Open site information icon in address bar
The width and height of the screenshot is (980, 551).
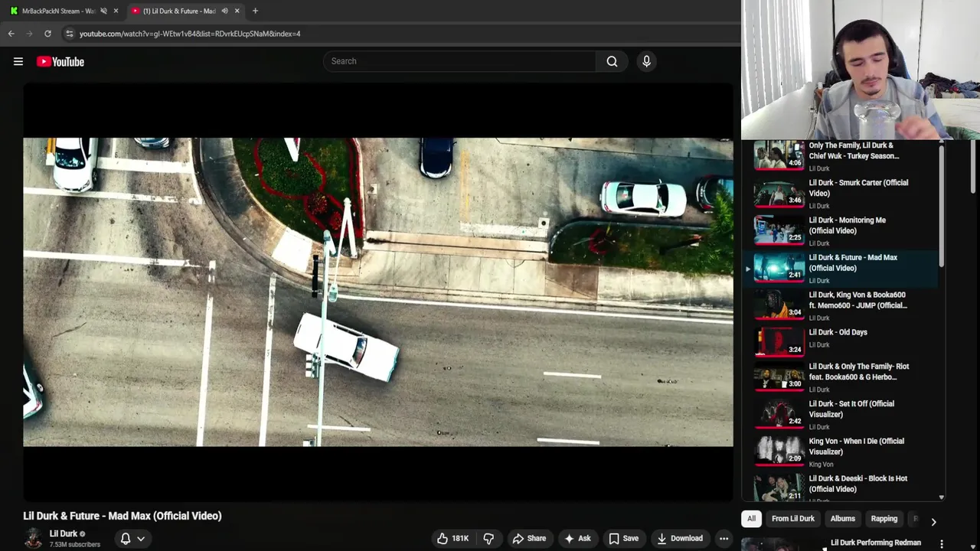(69, 34)
